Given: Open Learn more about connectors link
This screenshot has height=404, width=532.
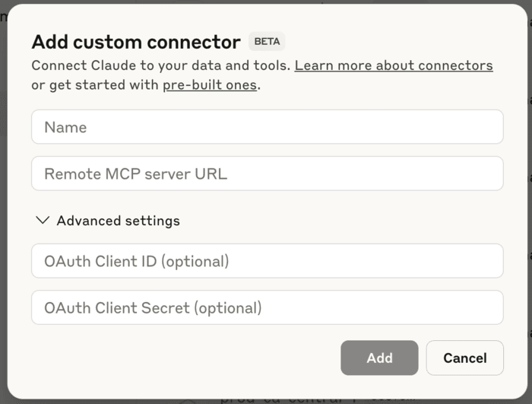Looking at the screenshot, I should tap(393, 65).
